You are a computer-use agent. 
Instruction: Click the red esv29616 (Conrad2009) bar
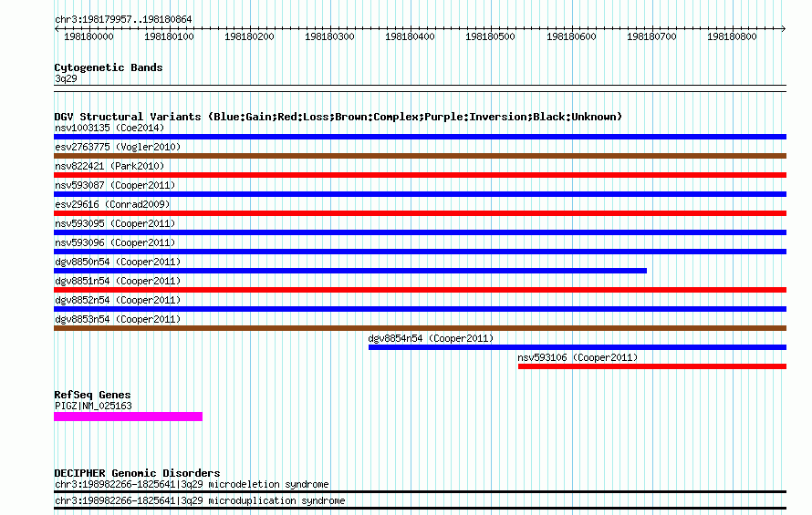pyautogui.click(x=420, y=213)
